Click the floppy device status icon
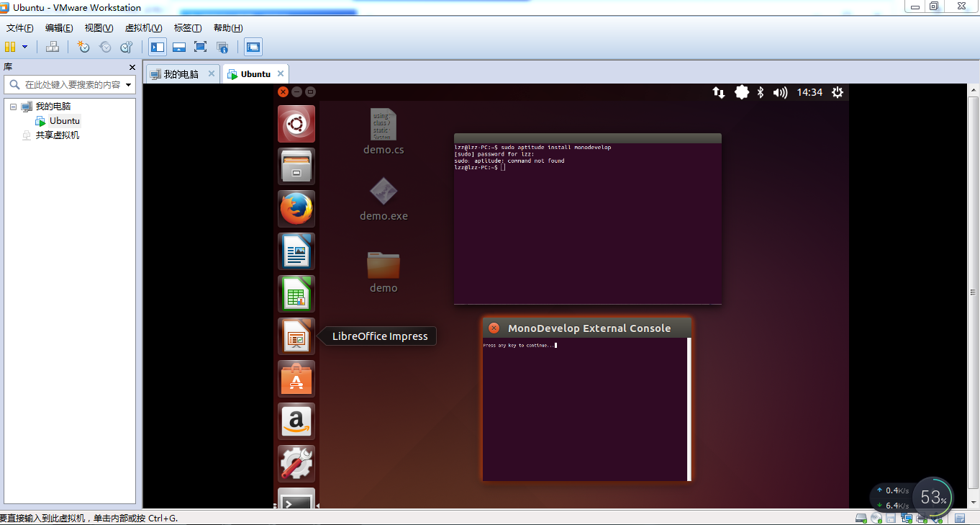This screenshot has width=980, height=525. [890, 519]
